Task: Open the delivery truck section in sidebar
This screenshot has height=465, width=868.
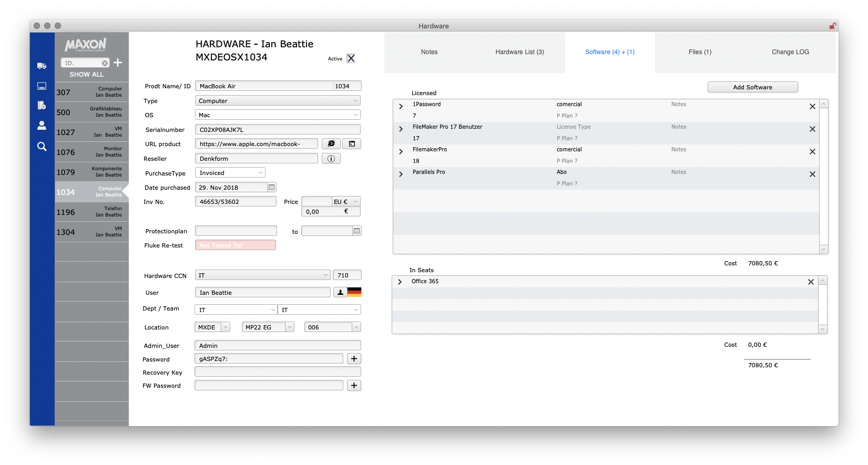Action: point(42,66)
